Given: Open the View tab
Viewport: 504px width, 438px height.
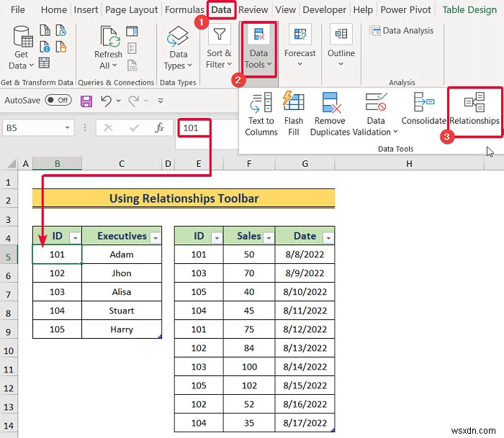Looking at the screenshot, I should [285, 10].
